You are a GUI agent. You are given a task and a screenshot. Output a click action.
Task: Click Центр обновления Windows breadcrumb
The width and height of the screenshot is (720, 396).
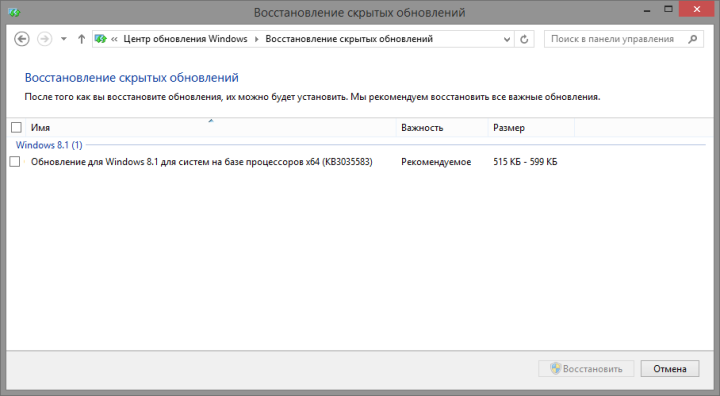click(185, 39)
